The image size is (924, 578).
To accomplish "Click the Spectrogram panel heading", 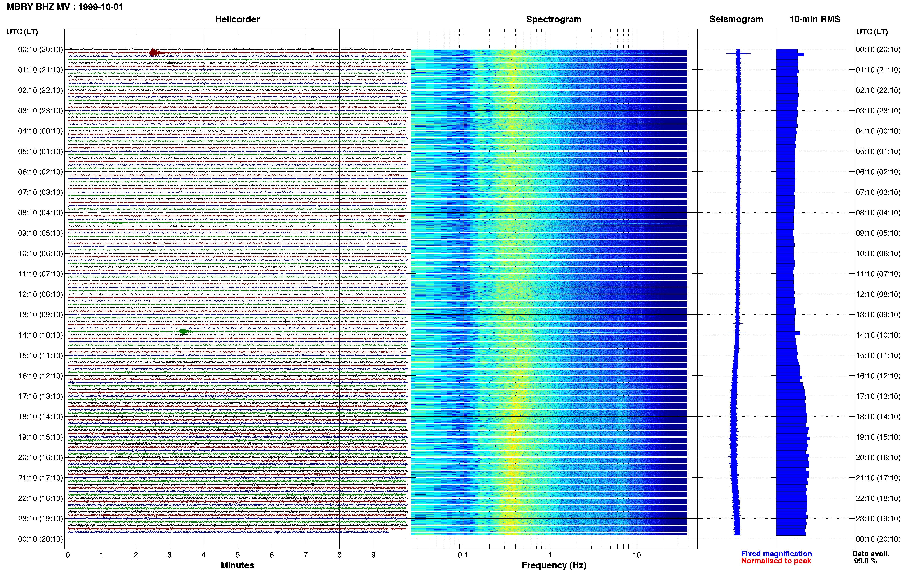I will tap(554, 19).
